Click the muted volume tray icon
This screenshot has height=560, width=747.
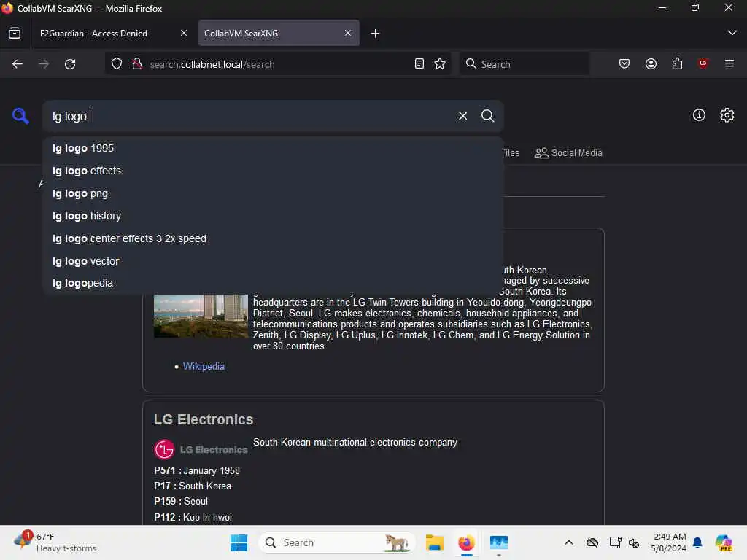pos(634,542)
